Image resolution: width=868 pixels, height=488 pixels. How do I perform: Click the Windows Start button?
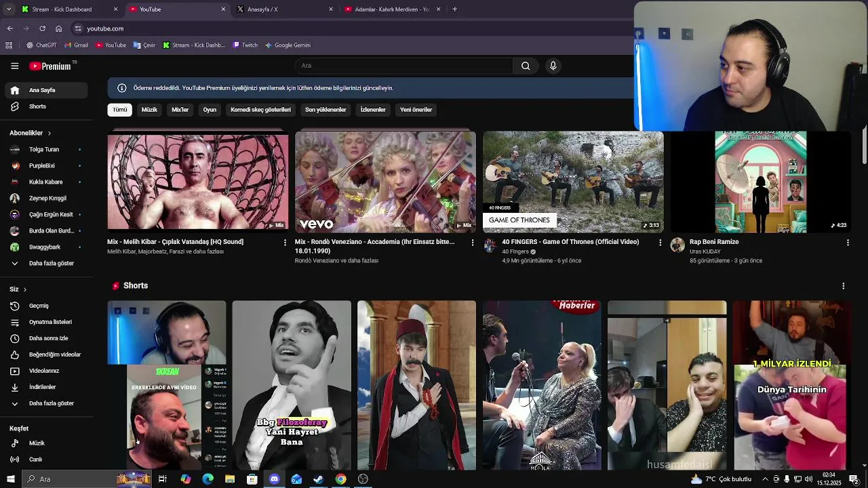[10, 479]
